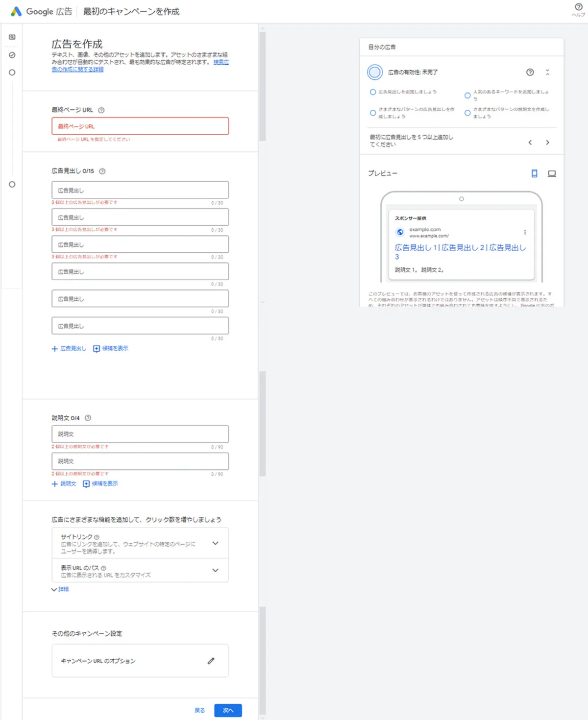Open the ヘルプ icon at top right
This screenshot has width=588, height=720.
578,7
